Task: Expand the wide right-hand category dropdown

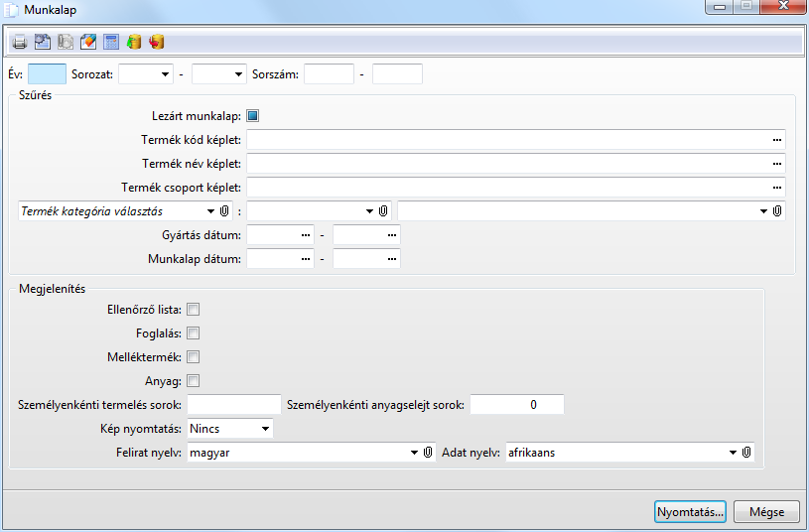Action: [763, 211]
